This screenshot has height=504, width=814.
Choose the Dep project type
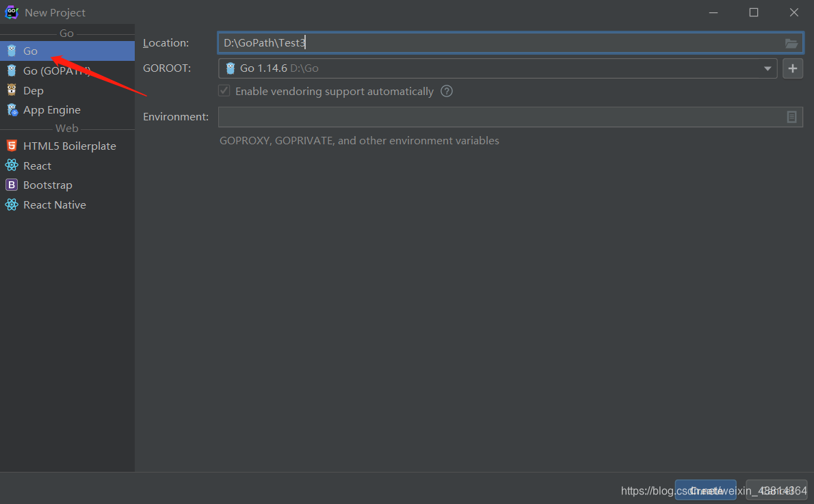[x=68, y=90]
